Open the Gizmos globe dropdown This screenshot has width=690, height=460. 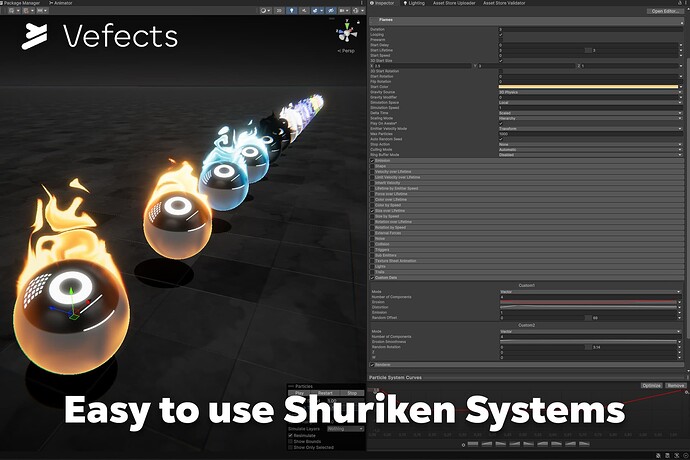tap(357, 10)
